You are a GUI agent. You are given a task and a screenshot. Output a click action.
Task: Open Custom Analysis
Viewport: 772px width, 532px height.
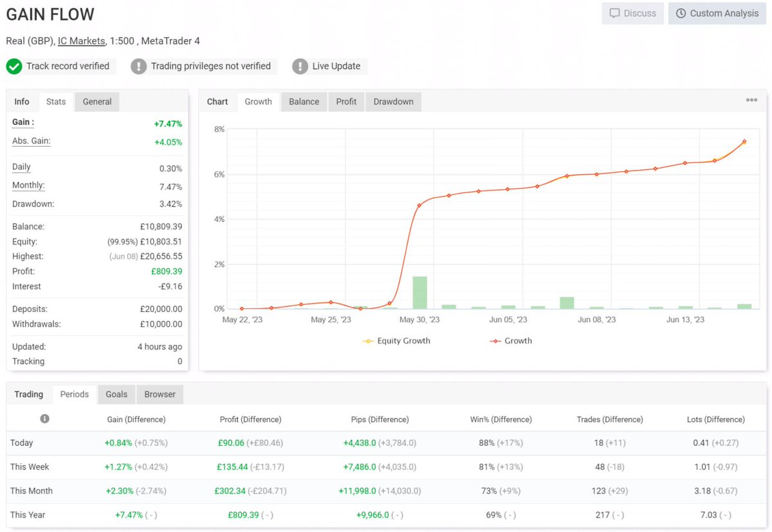pyautogui.click(x=717, y=14)
